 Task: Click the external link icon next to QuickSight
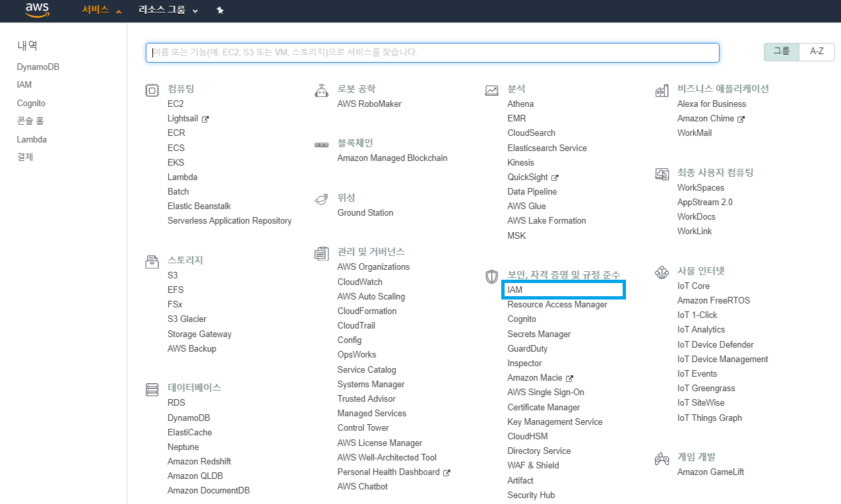pyautogui.click(x=555, y=177)
